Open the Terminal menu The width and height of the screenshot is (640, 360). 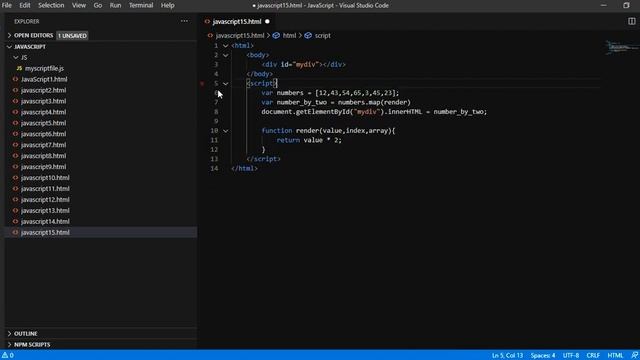(141, 5)
